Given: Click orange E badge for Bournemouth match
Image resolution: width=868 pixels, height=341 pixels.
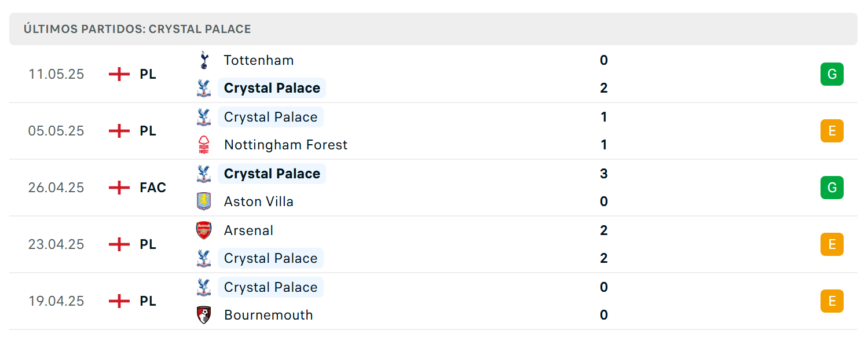Looking at the screenshot, I should point(832,301).
